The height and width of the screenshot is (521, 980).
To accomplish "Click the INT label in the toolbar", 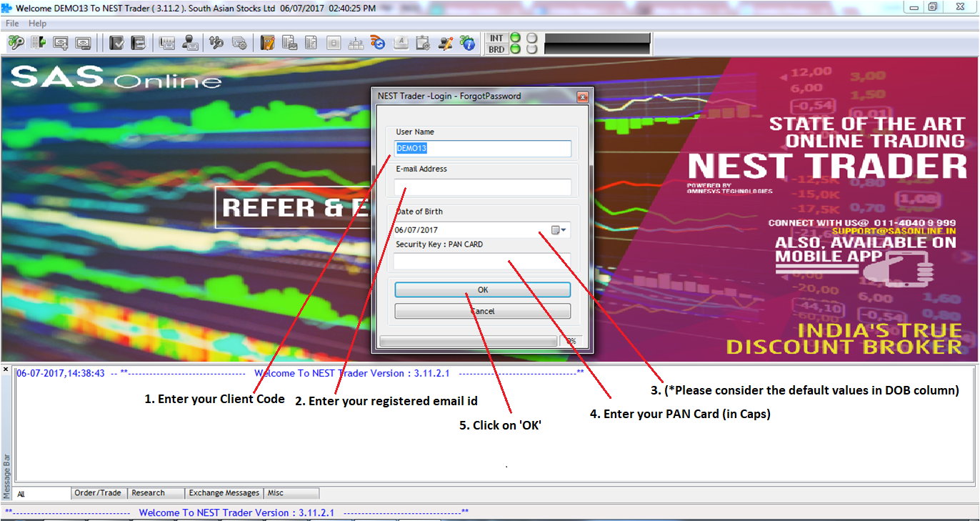I will tap(496, 38).
